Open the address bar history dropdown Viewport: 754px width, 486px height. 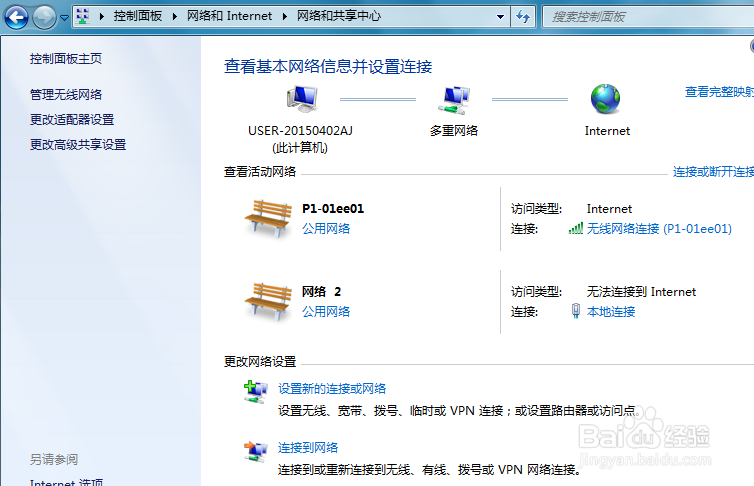(501, 17)
